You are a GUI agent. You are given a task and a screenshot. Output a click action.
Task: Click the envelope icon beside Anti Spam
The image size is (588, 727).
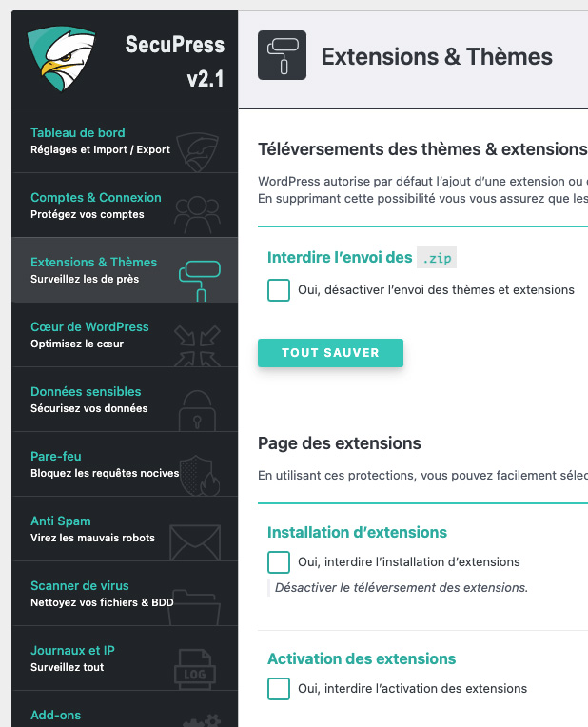point(196,540)
